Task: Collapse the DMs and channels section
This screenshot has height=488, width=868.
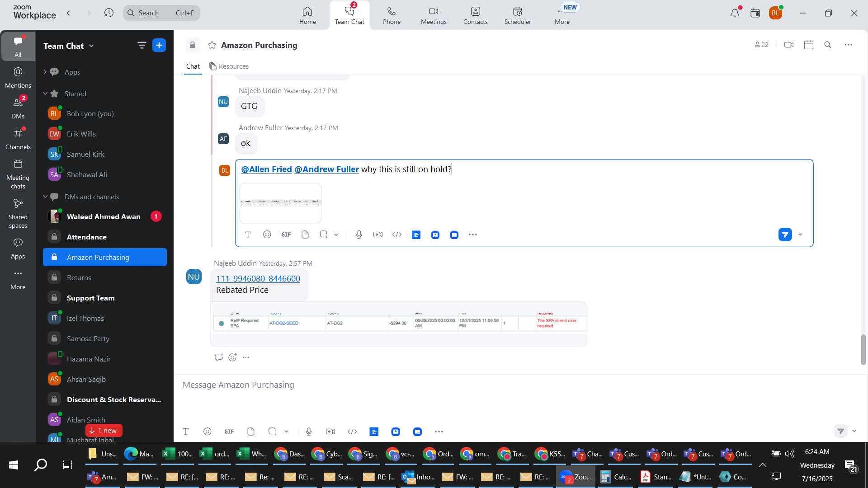Action: [45, 197]
